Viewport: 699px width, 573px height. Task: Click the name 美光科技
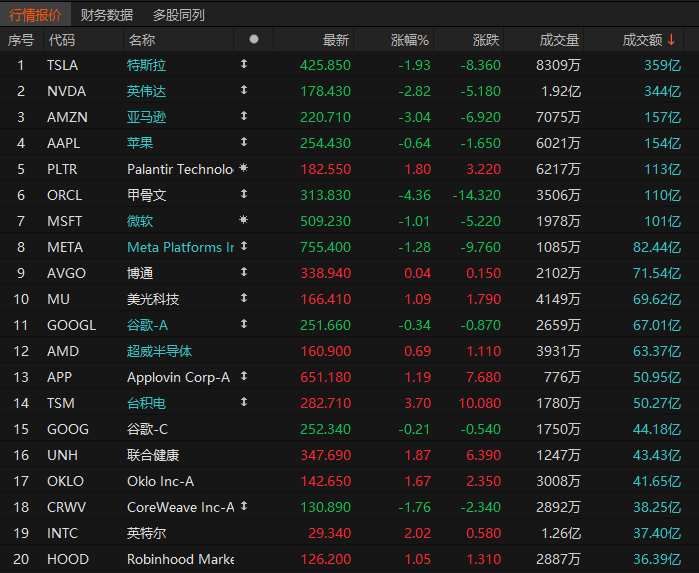click(153, 299)
